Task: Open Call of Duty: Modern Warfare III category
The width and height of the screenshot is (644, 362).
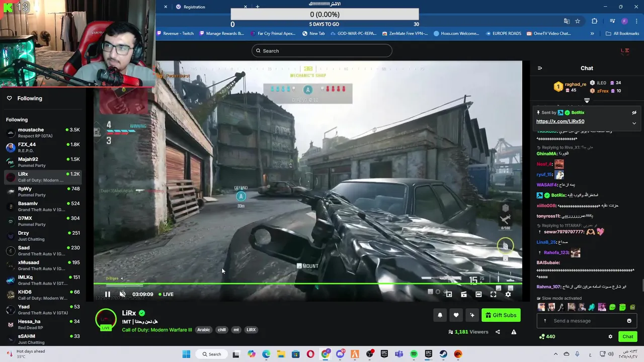Action: [x=157, y=330]
